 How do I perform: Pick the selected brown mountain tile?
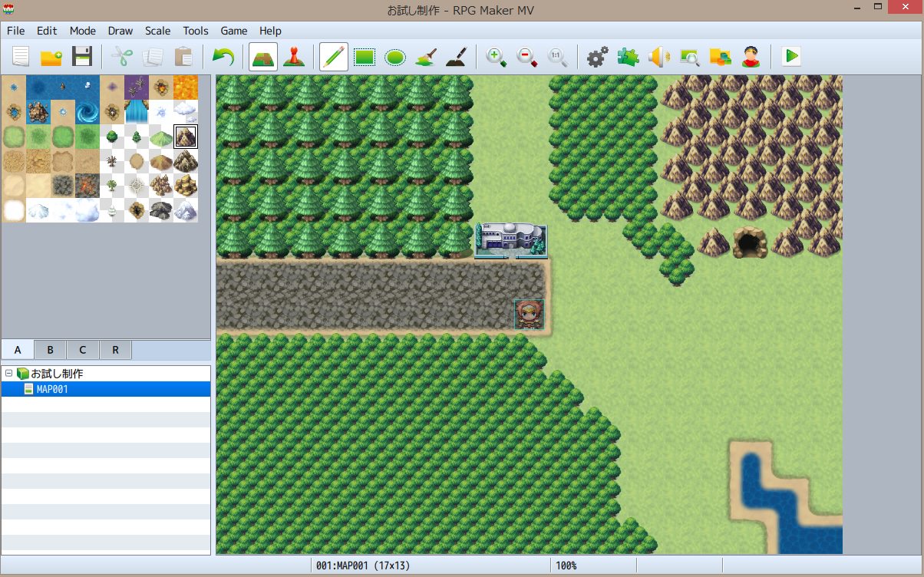coord(186,137)
